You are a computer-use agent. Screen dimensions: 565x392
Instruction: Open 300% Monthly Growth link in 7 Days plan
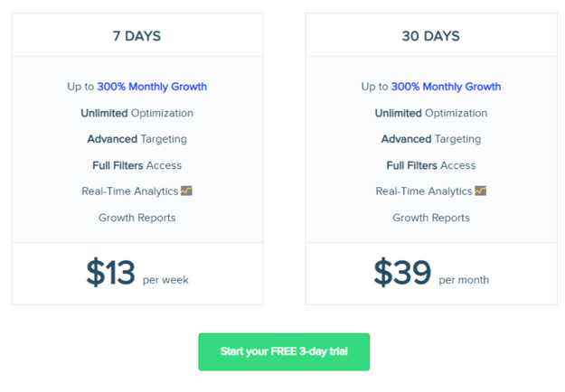(x=152, y=87)
